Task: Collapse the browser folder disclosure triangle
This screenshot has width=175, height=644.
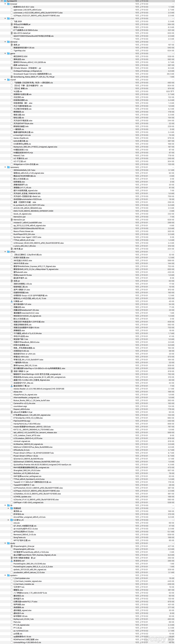Action: point(5,4)
